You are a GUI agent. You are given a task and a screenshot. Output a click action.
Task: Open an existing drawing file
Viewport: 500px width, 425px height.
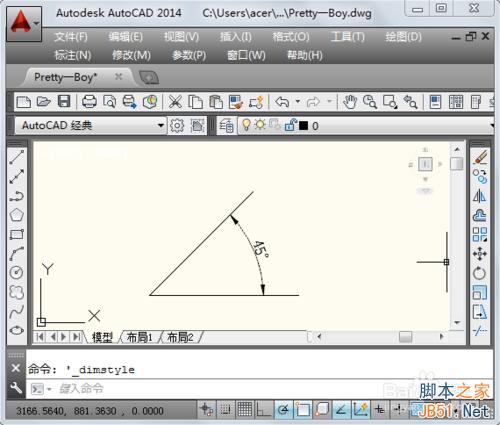(x=44, y=102)
